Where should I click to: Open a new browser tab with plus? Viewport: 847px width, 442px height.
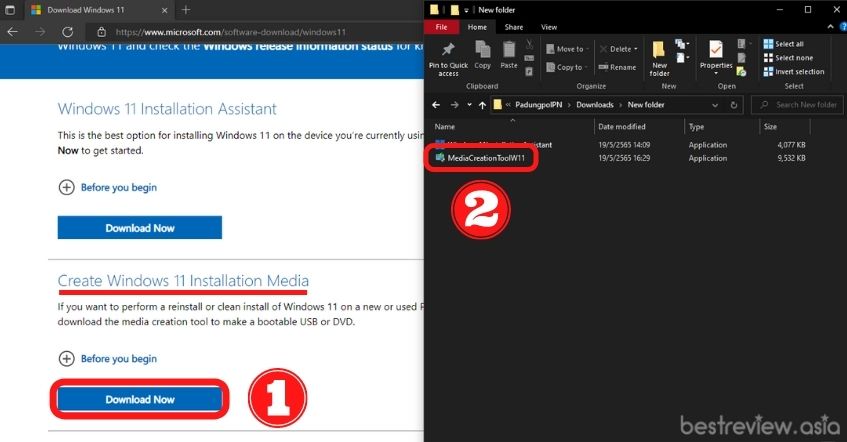point(186,10)
